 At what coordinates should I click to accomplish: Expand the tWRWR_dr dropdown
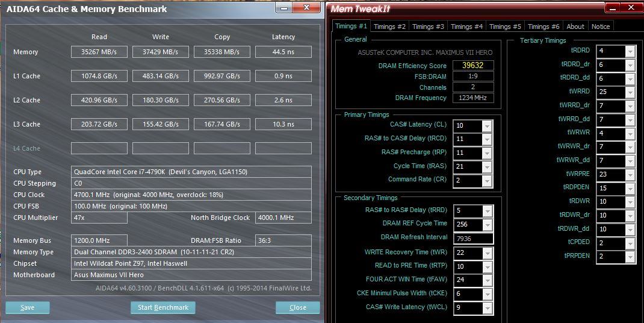pyautogui.click(x=630, y=147)
